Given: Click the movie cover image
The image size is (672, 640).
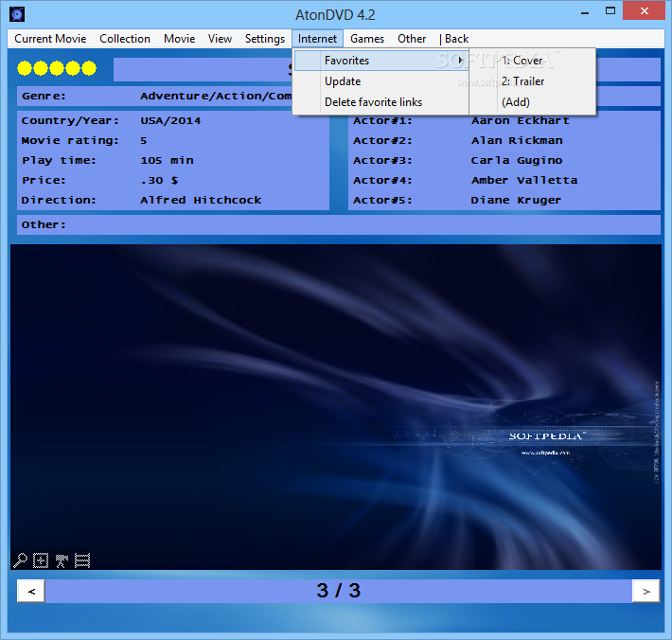Looking at the screenshot, I should coord(336,407).
